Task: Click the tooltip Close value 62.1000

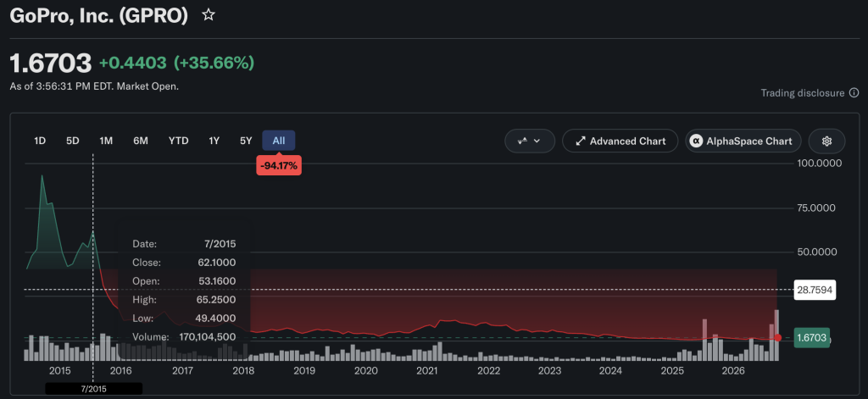Action: [216, 263]
